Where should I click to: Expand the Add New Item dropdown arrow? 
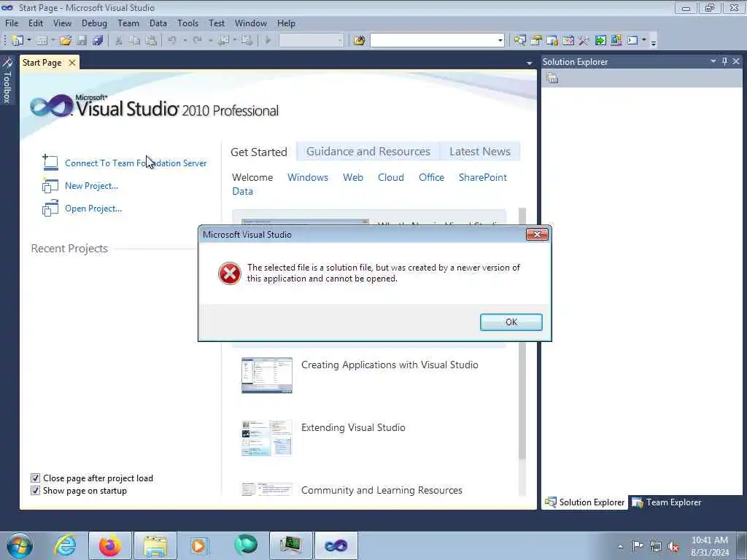click(53, 41)
